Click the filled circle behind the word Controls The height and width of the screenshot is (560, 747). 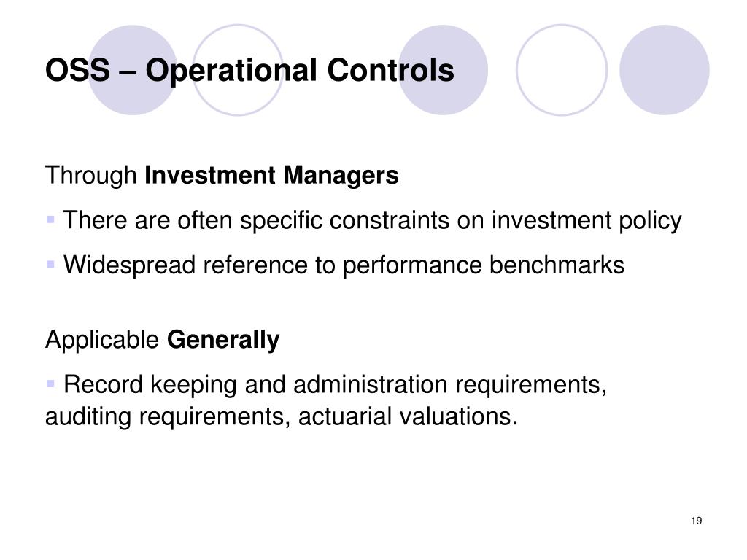pyautogui.click(x=443, y=70)
